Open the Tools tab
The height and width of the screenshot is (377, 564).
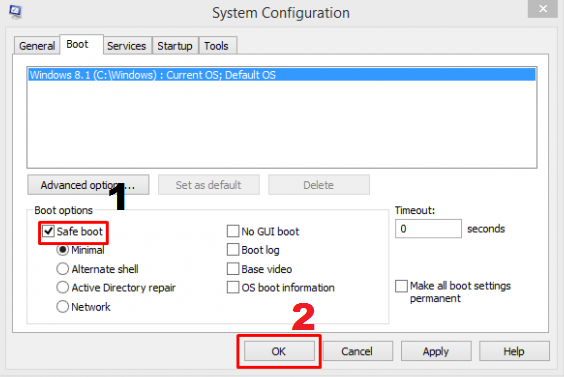coord(218,46)
